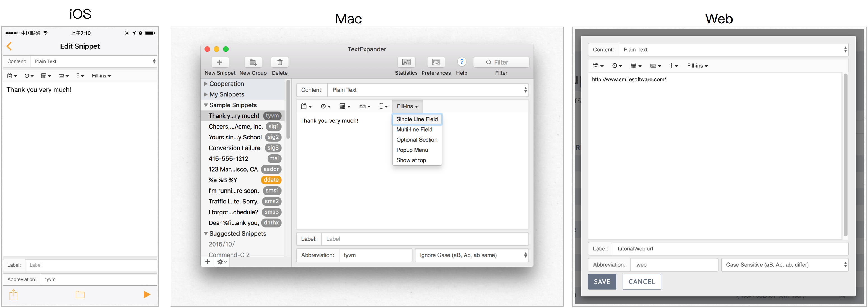Tap the share icon at iOS bottom bar
This screenshot has width=868, height=308.
pyautogui.click(x=13, y=295)
